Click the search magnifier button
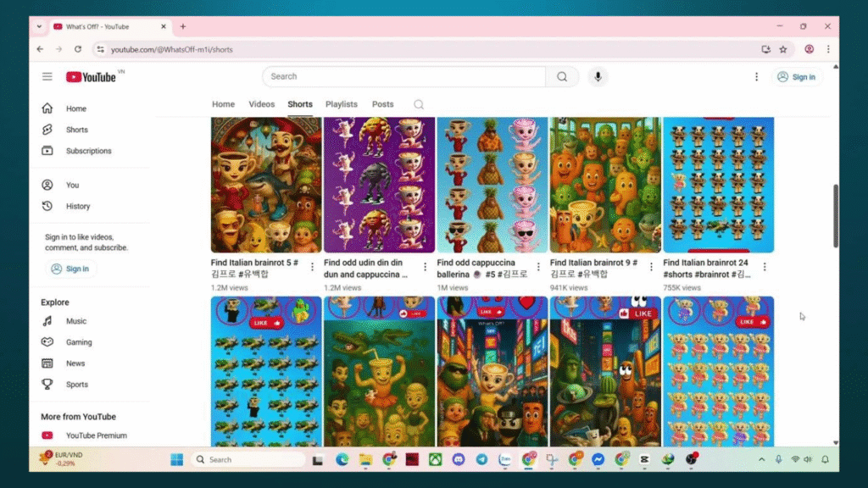Screen dimensions: 868x488 tap(562, 76)
